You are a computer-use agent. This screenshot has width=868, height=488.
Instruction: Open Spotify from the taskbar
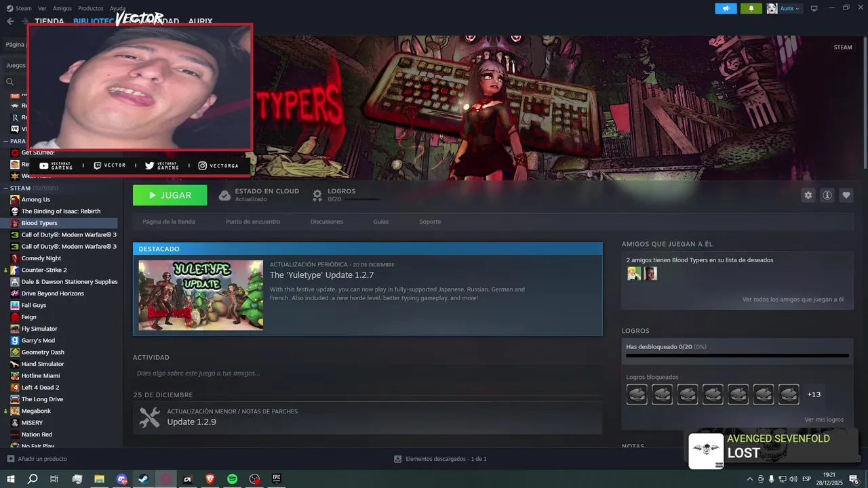232,479
